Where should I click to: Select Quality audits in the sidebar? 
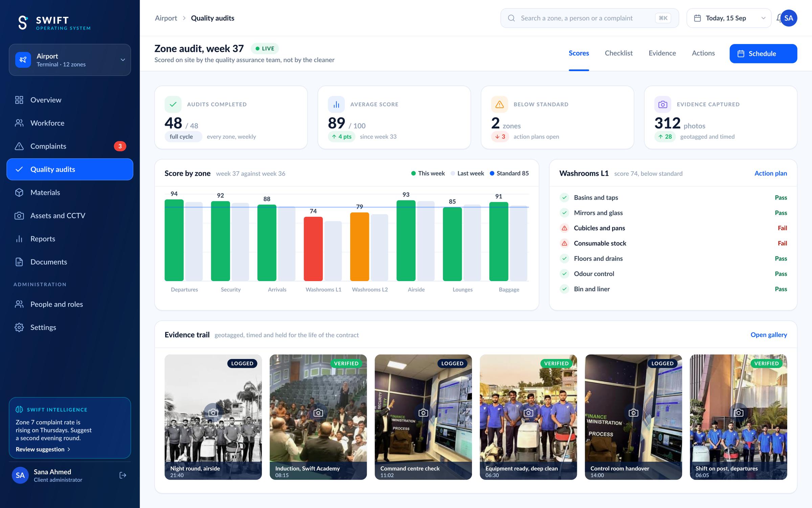(70, 169)
